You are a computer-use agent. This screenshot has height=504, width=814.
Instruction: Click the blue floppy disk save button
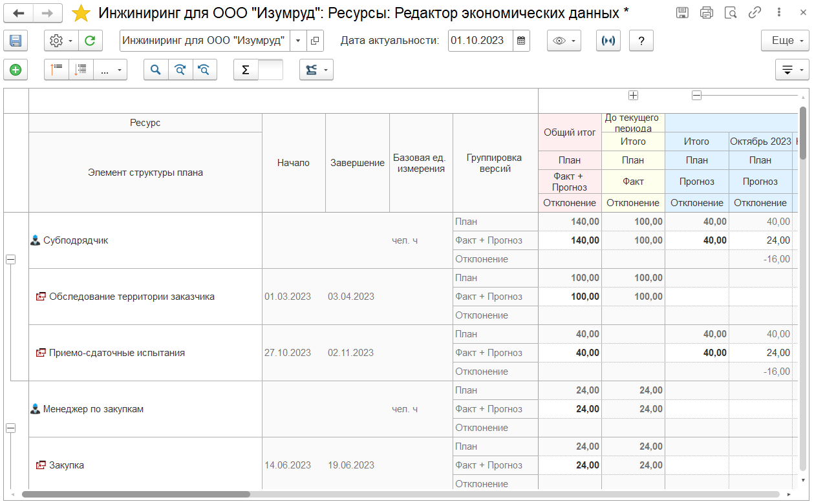pos(16,41)
